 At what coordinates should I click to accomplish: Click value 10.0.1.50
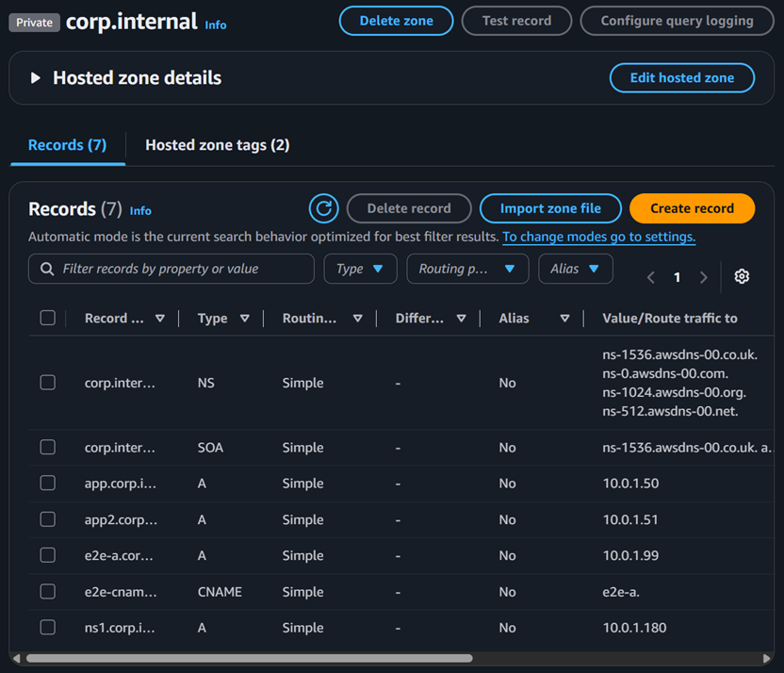[630, 484]
